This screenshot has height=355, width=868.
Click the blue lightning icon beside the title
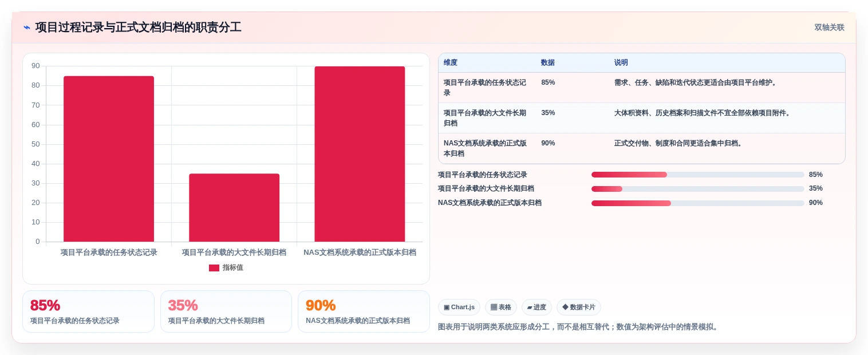tap(26, 27)
